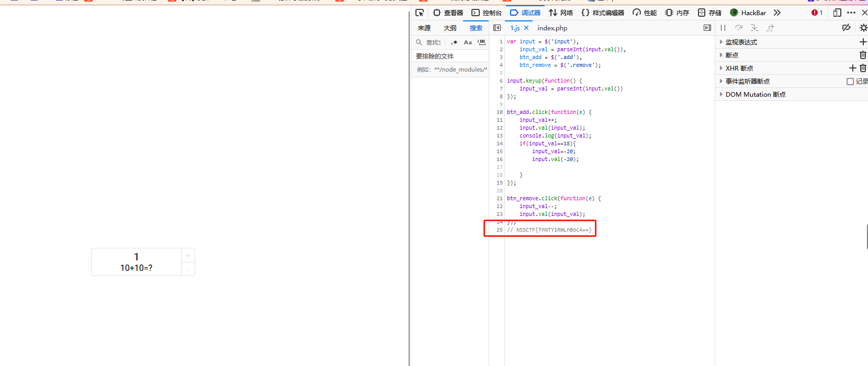Add an XHR breakpoint plus icon
Screen dimensions: 868x366
pos(852,68)
